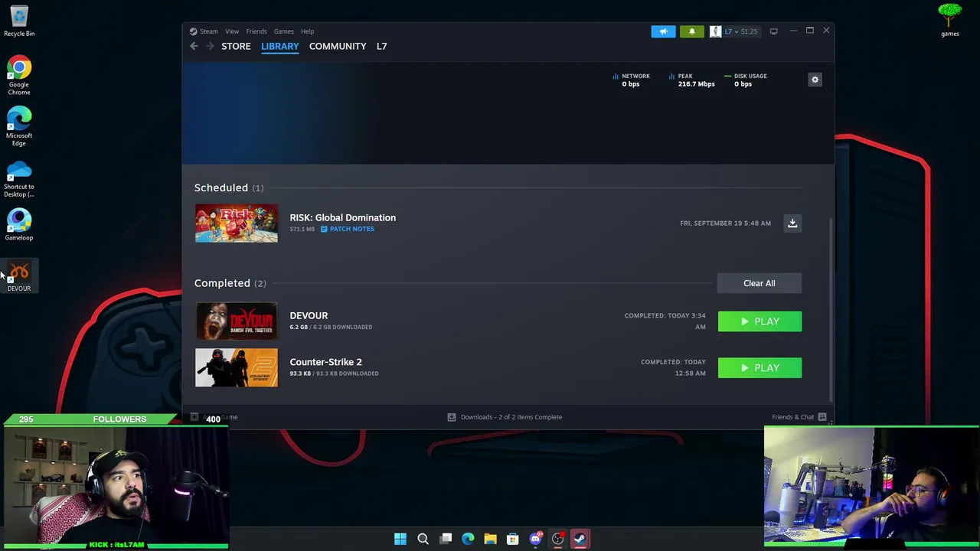980x551 pixels.
Task: Click the Steam taskbar icon
Action: [580, 539]
